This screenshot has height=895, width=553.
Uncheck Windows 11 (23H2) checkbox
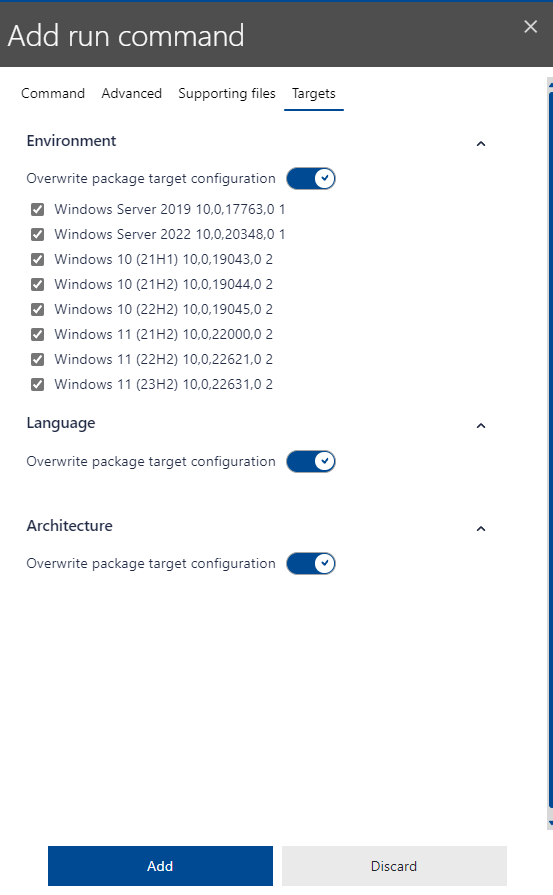pos(38,384)
